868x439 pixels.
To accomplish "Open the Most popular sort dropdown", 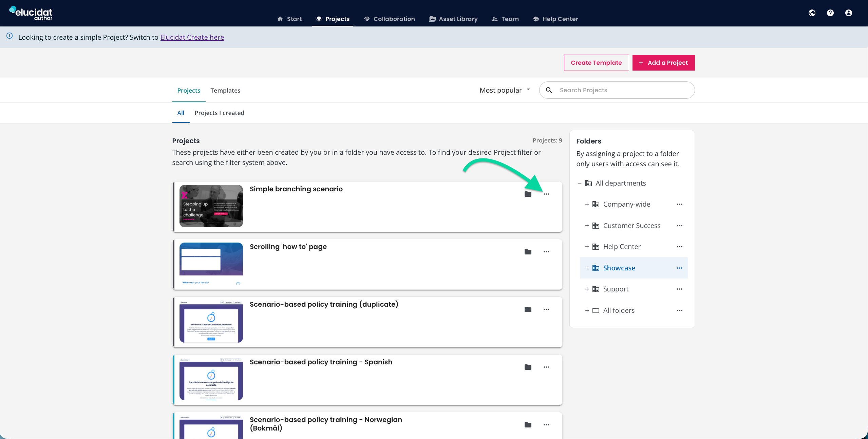I will click(505, 90).
